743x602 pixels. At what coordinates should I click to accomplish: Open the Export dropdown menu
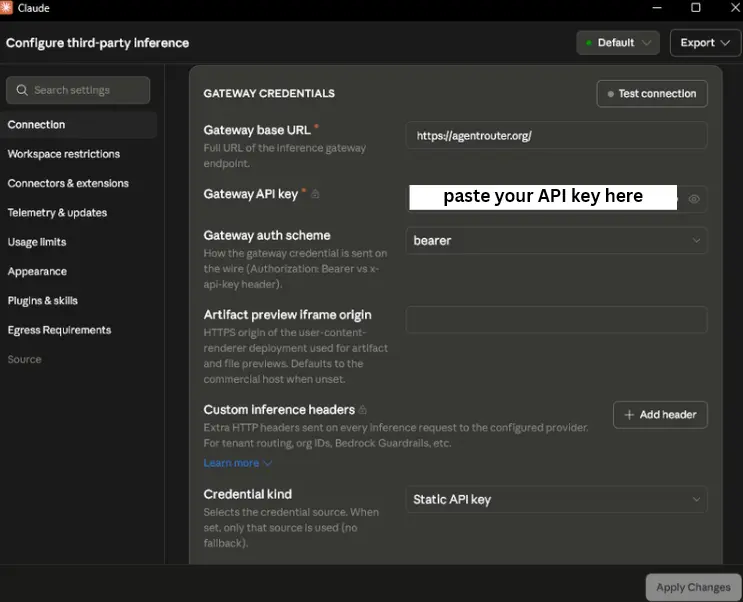coord(705,43)
